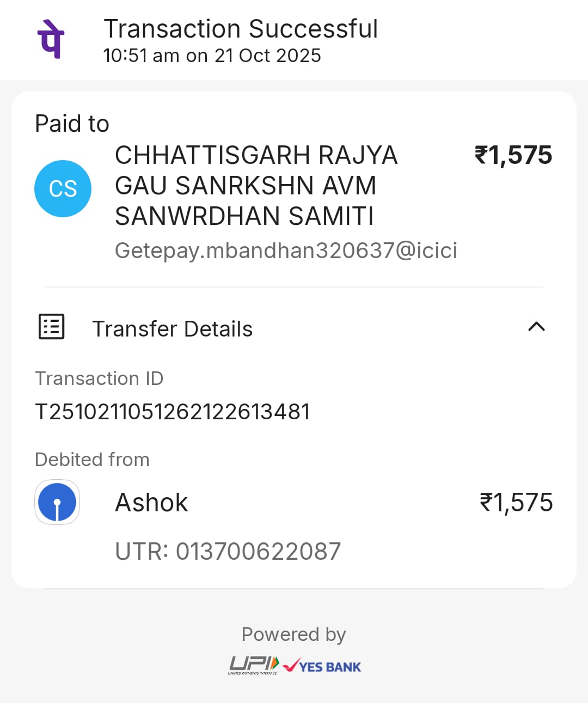Click the blue CS payee avatar
Viewport: 588px width, 703px height.
tap(63, 188)
